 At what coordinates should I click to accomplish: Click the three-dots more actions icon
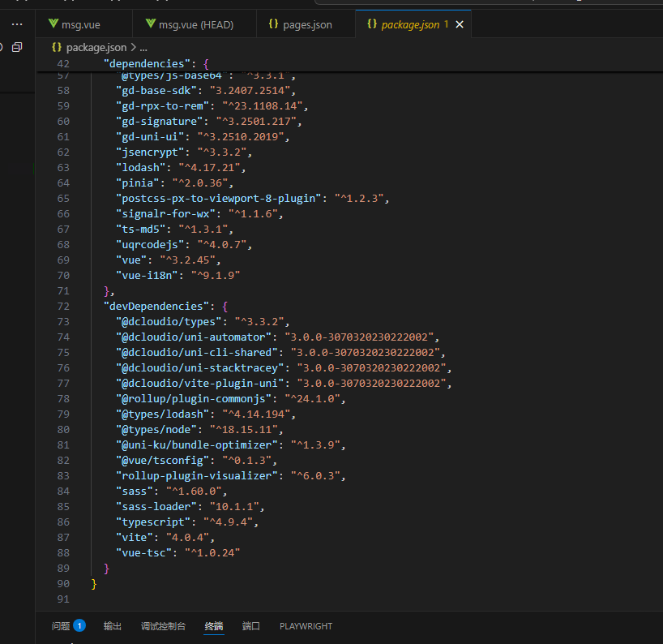[x=17, y=24]
